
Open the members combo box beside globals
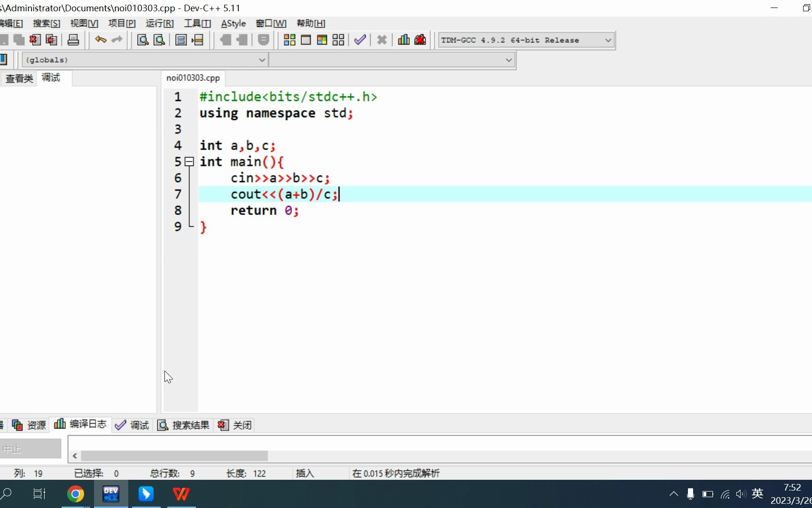(508, 60)
